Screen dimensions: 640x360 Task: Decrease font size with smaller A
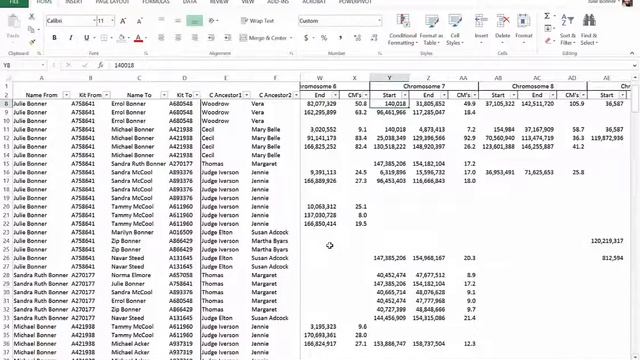coord(140,21)
